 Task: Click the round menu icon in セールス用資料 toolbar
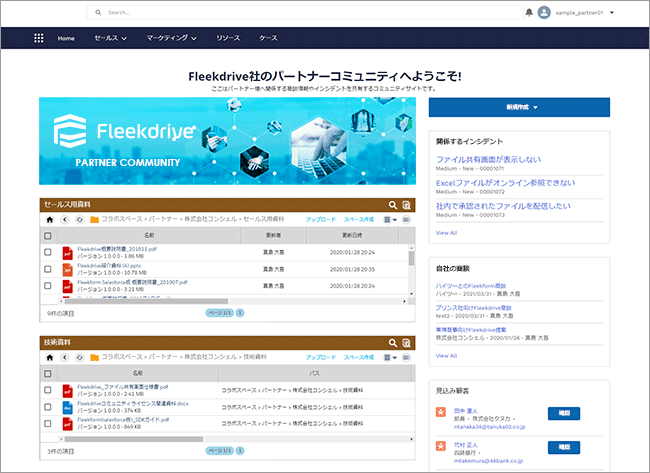click(406, 219)
